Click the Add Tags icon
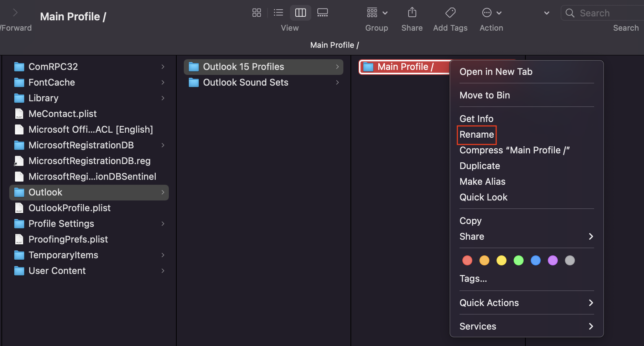 click(450, 13)
